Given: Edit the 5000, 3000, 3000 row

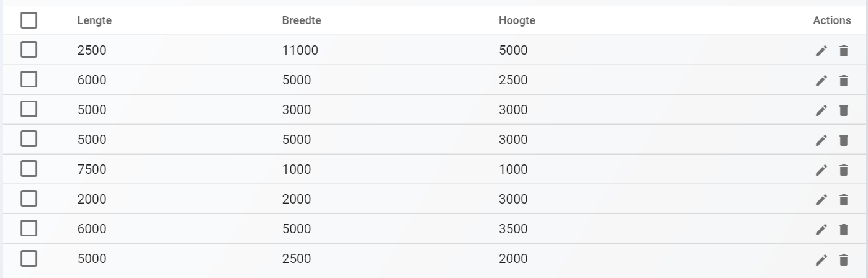Looking at the screenshot, I should (821, 110).
